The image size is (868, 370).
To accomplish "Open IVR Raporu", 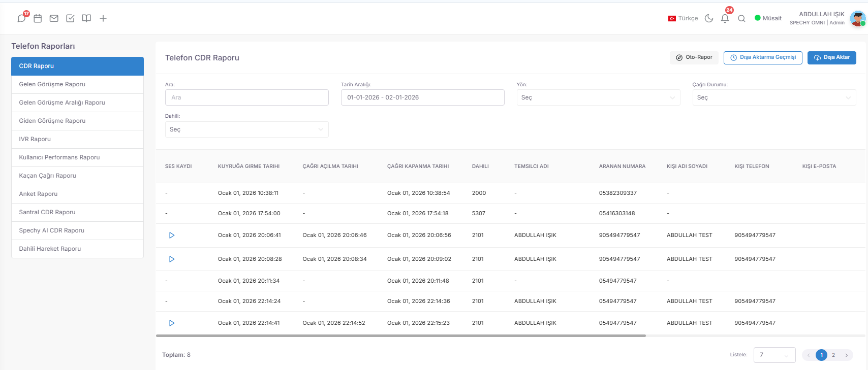I will pyautogui.click(x=77, y=139).
